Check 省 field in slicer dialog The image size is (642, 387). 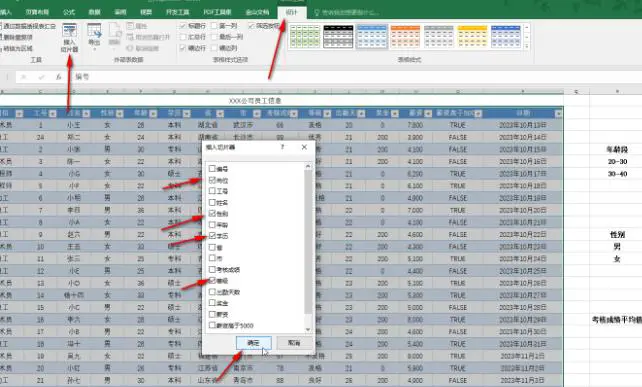(x=212, y=247)
